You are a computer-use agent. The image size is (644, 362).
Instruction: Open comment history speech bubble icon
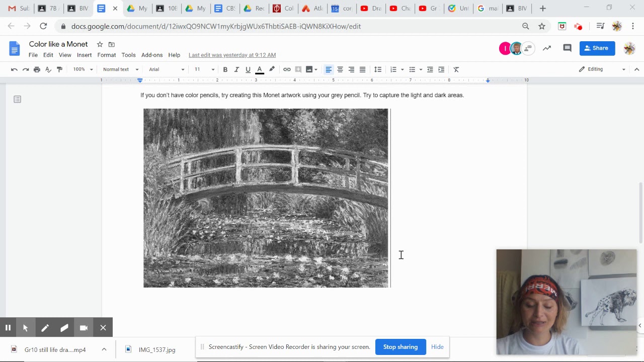point(568,48)
